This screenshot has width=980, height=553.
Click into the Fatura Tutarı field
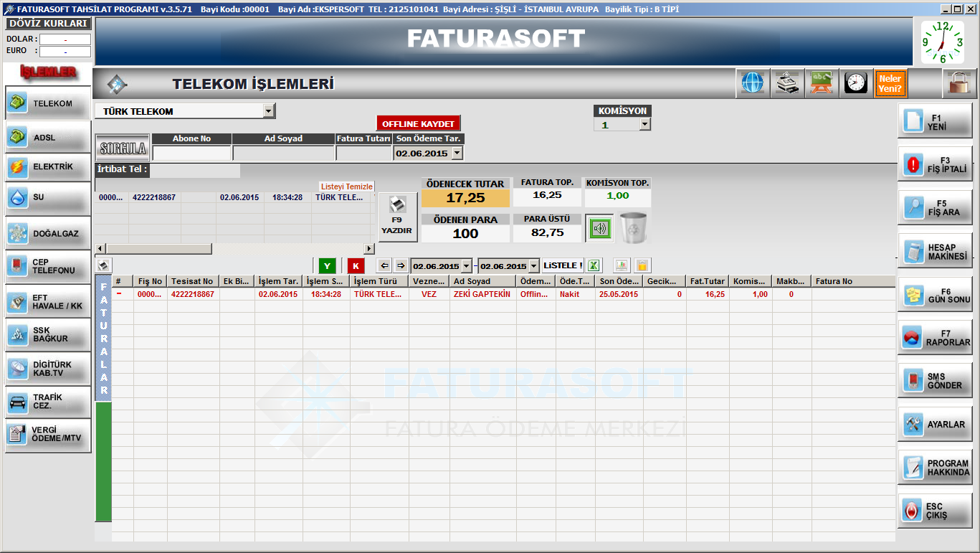coord(363,153)
